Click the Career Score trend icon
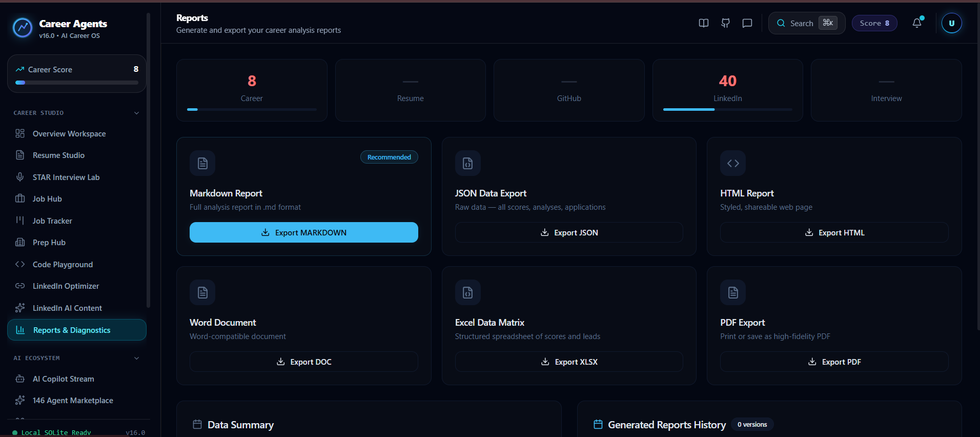Viewport: 980px width, 437px height. (20, 69)
